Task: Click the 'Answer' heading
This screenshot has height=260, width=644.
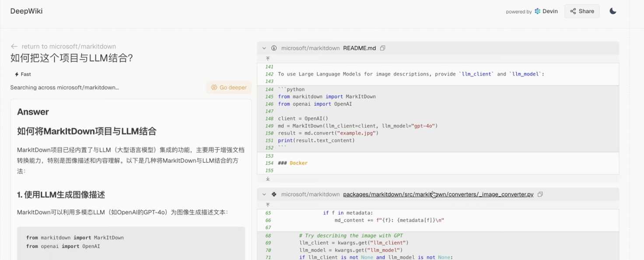Action: pyautogui.click(x=33, y=112)
